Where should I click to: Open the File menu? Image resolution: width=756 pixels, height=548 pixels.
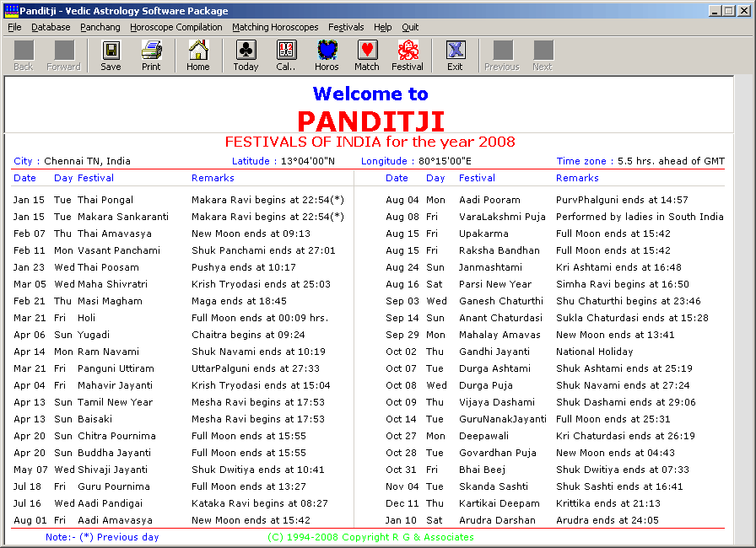(14, 27)
